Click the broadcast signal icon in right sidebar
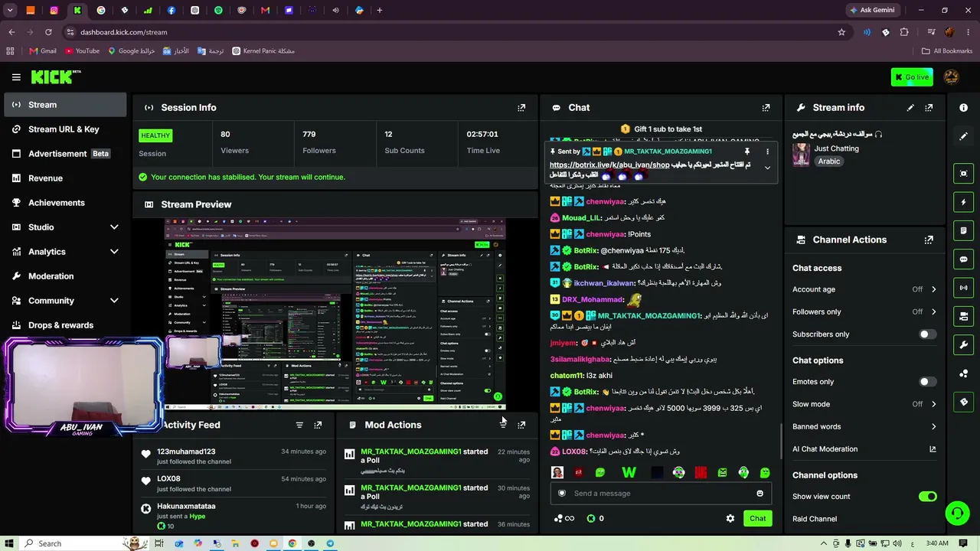 pos(963,288)
